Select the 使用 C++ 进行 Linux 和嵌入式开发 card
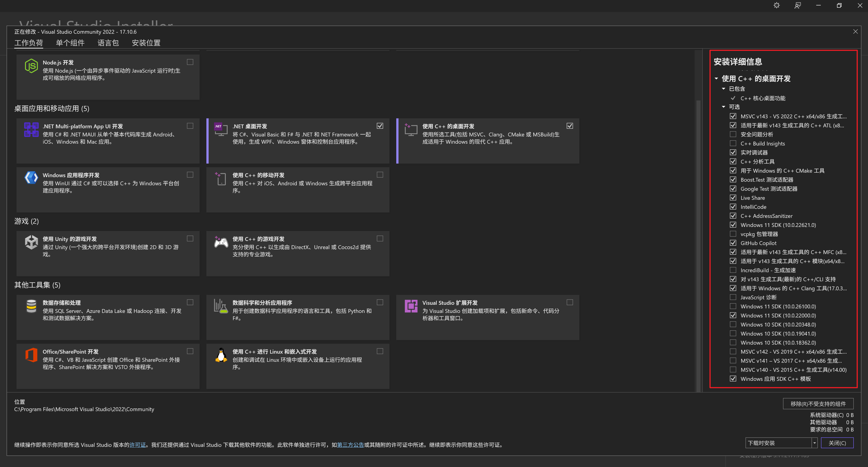The height and width of the screenshot is (467, 868). coord(298,366)
